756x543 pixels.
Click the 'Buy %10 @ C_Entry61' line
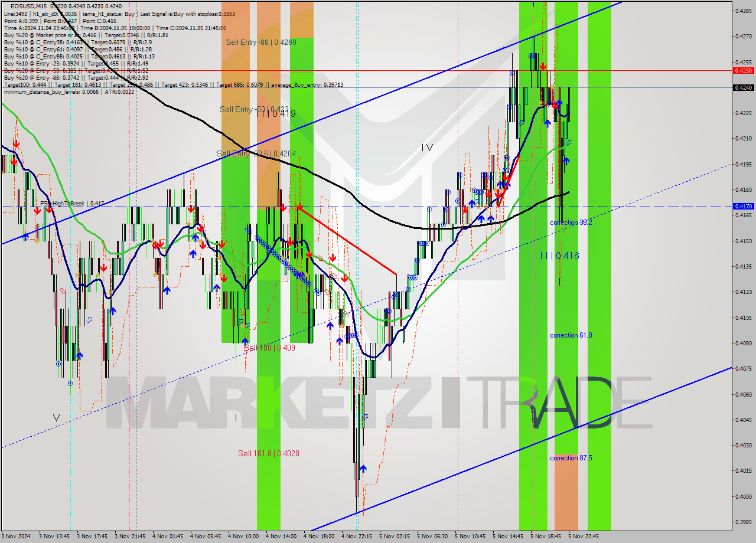coord(77,50)
